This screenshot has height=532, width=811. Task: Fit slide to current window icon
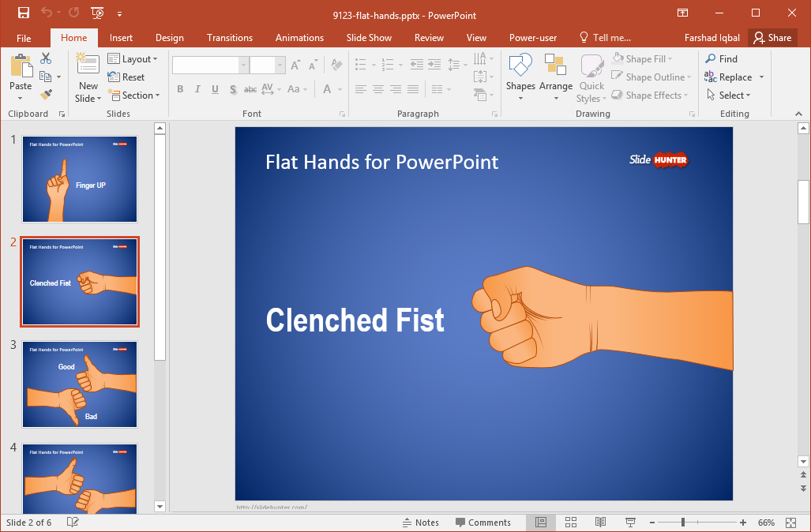tap(790, 523)
